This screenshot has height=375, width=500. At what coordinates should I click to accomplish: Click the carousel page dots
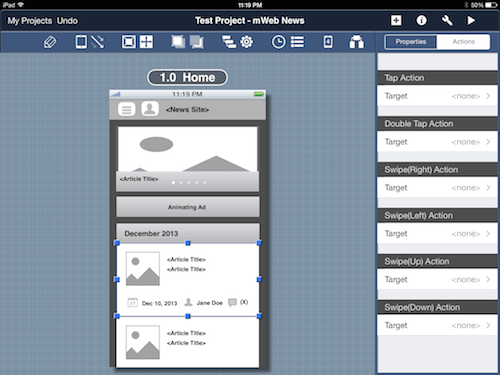click(189, 182)
